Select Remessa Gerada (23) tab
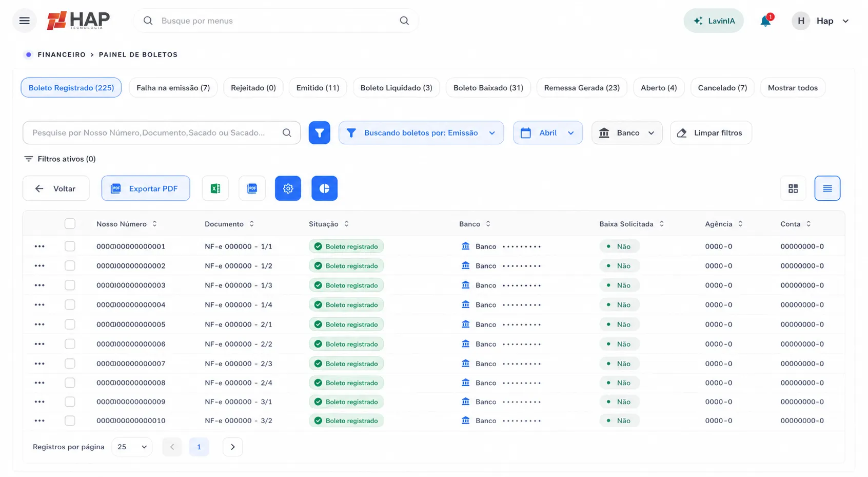 [x=582, y=88]
